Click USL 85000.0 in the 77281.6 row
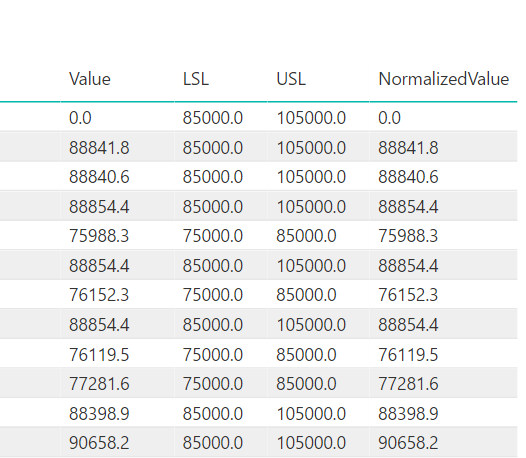526x458 pixels. point(306,384)
